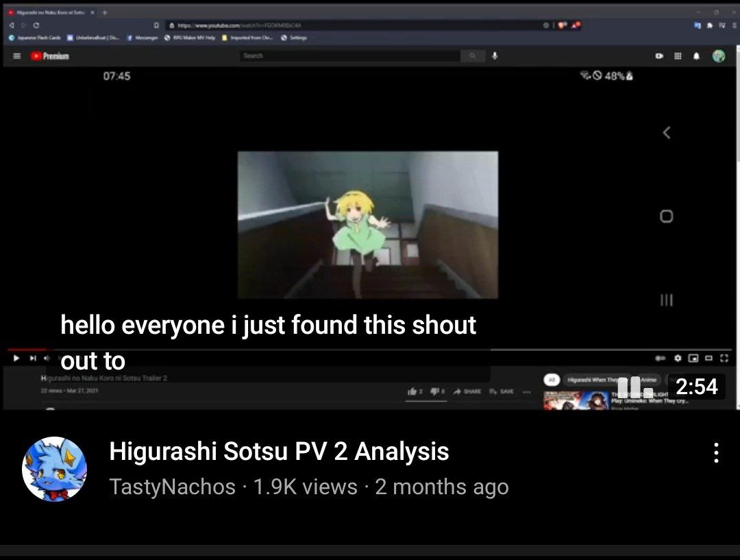This screenshot has width=740, height=560.
Task: Toggle the autoplay switch in player
Action: click(661, 358)
